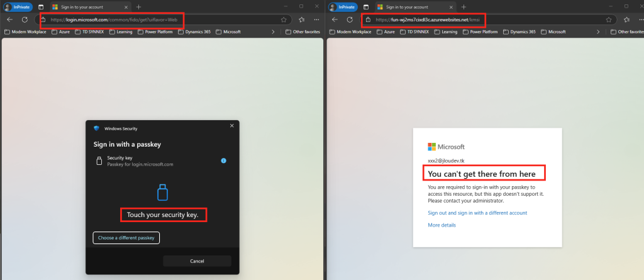This screenshot has height=280, width=644.
Task: Open Azure favorites folder in left browser
Action: pyautogui.click(x=61, y=31)
